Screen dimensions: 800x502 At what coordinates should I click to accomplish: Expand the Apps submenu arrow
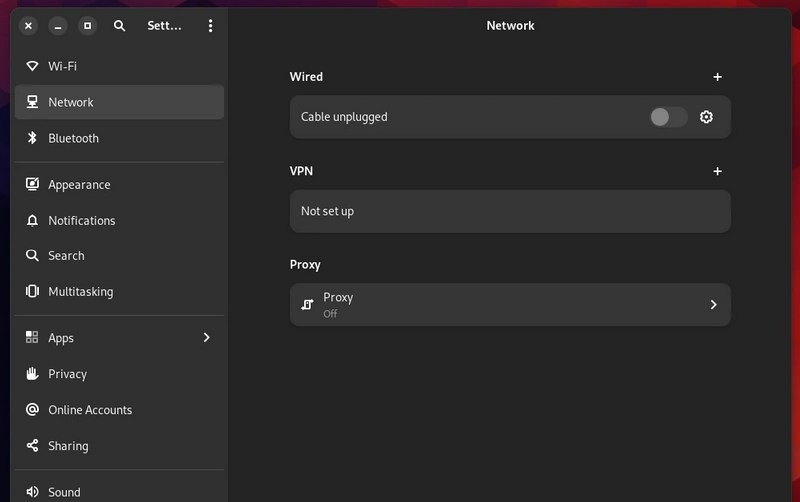207,338
